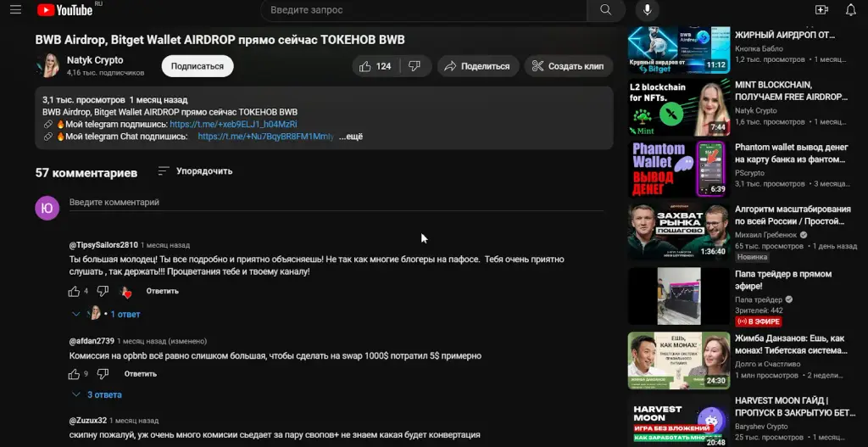Screen dimensions: 868x447
Task: Open Жимба Данзанов video title
Action: 791,344
